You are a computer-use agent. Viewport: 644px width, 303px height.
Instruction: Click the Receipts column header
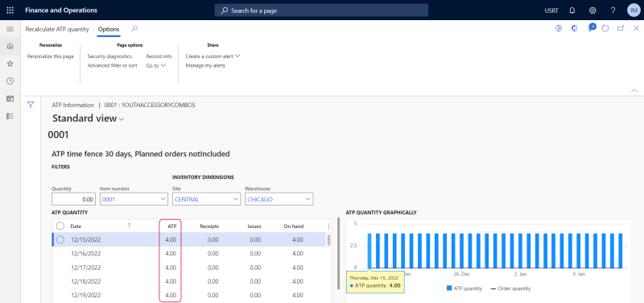pyautogui.click(x=209, y=226)
